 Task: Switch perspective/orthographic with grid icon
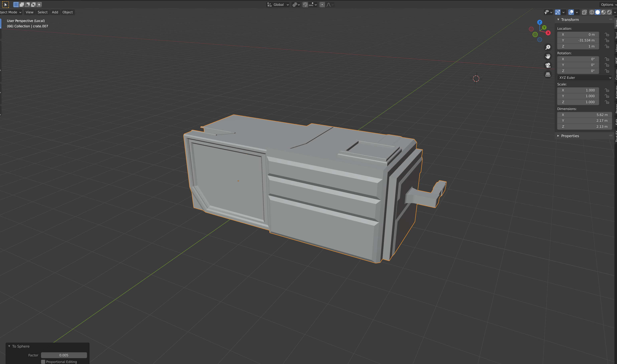click(x=548, y=74)
